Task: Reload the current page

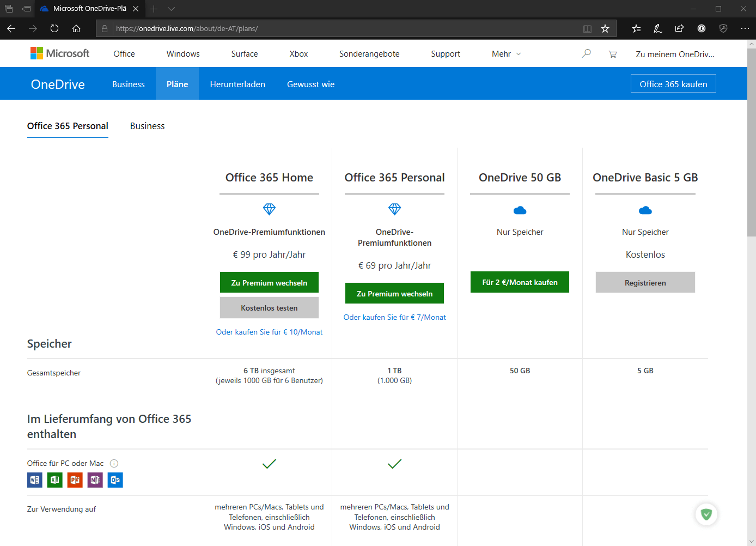Action: (54, 28)
